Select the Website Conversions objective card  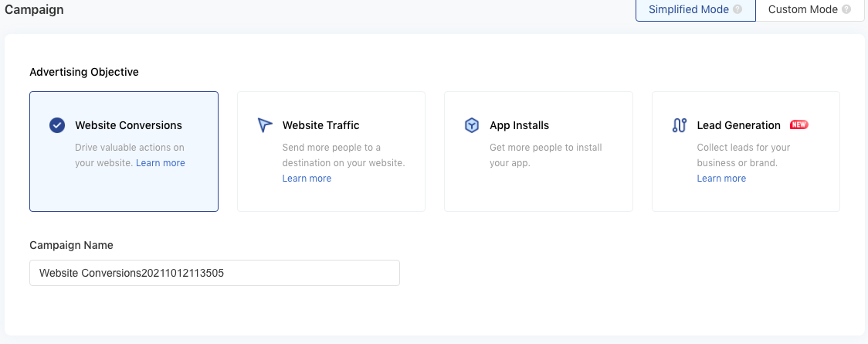pyautogui.click(x=124, y=152)
